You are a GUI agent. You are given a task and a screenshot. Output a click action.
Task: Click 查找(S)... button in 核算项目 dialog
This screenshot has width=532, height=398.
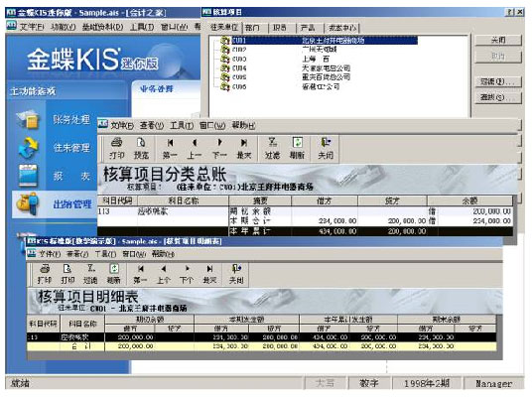point(498,97)
